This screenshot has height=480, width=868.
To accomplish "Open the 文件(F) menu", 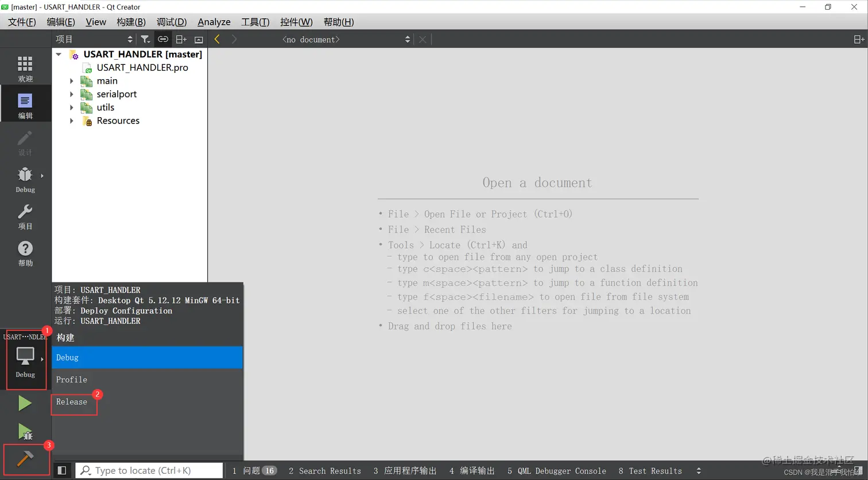I will pos(22,22).
